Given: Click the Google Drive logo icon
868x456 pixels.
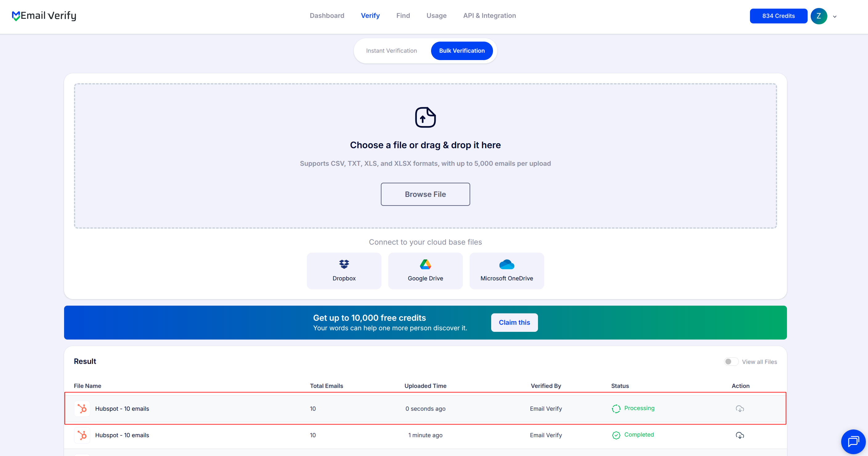Looking at the screenshot, I should pyautogui.click(x=425, y=264).
